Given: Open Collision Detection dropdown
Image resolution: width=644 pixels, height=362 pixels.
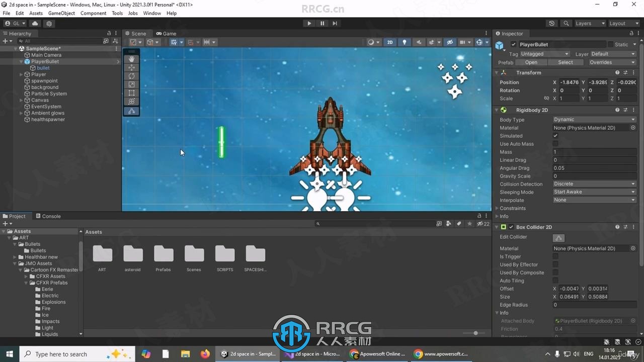Looking at the screenshot, I should [595, 184].
